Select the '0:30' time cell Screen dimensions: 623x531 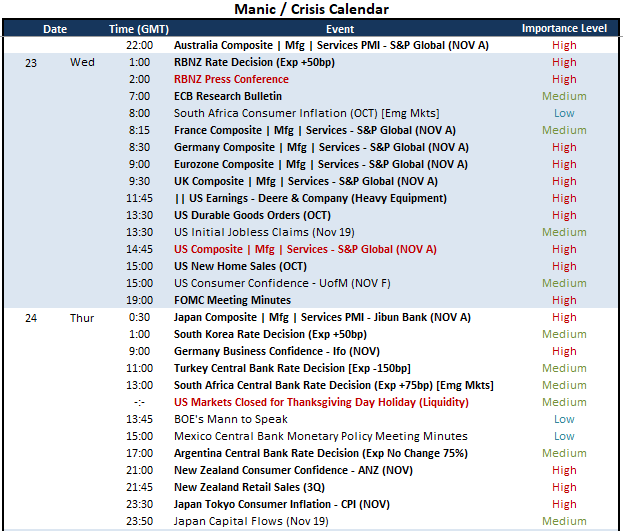point(139,317)
